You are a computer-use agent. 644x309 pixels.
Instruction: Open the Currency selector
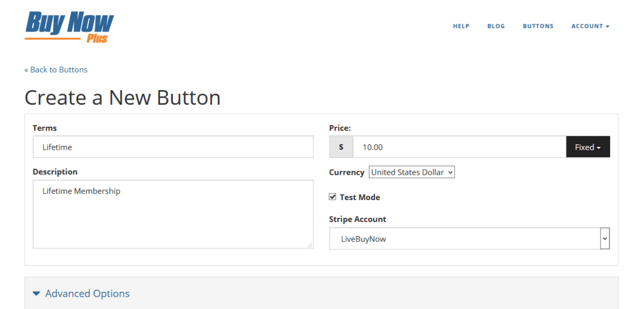pyautogui.click(x=411, y=172)
